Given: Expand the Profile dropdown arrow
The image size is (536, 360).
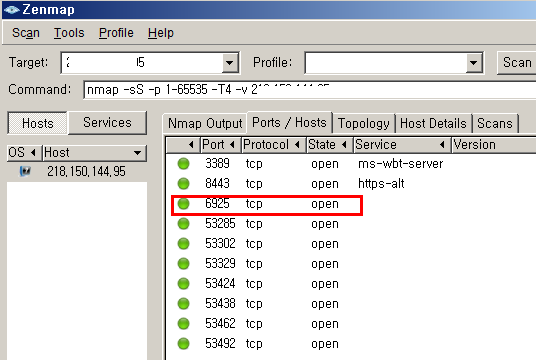Looking at the screenshot, I should point(474,63).
